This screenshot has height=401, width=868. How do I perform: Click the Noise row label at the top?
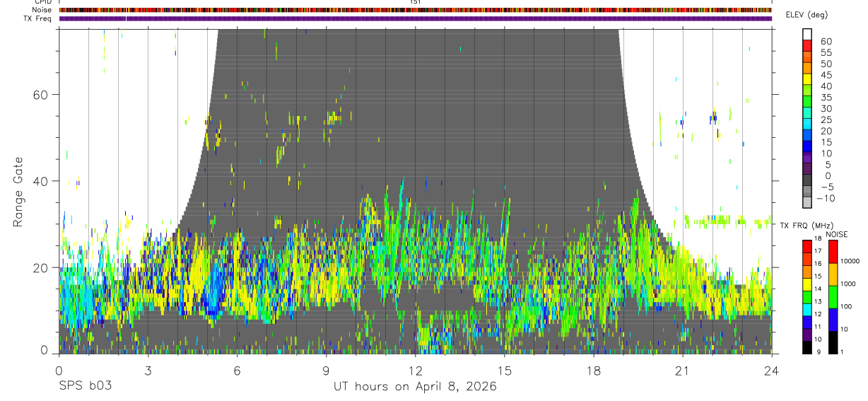click(42, 11)
